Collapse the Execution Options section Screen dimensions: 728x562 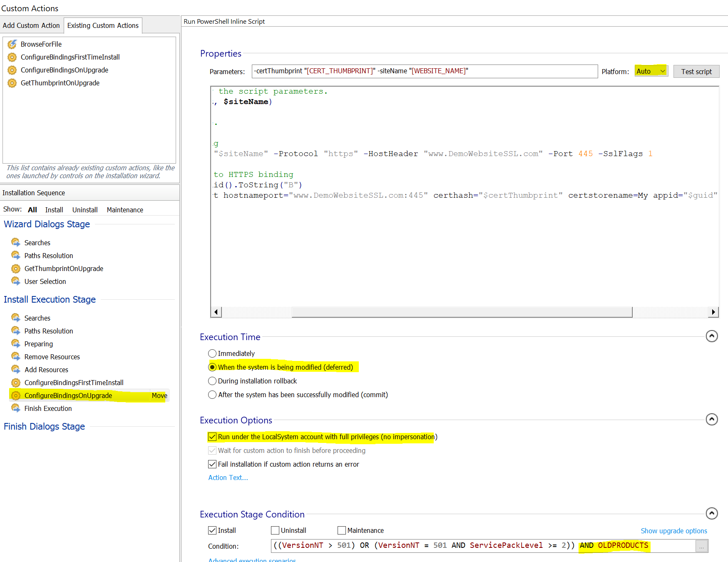click(712, 419)
